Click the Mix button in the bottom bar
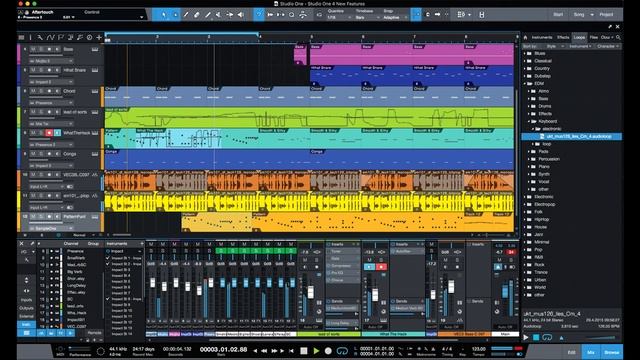Screen dimensions: 640x360 591,352
